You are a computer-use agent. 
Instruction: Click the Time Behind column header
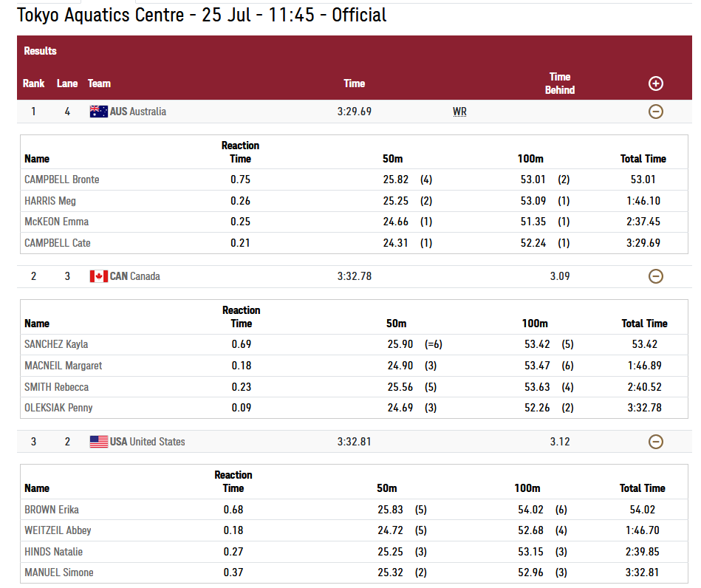[560, 83]
